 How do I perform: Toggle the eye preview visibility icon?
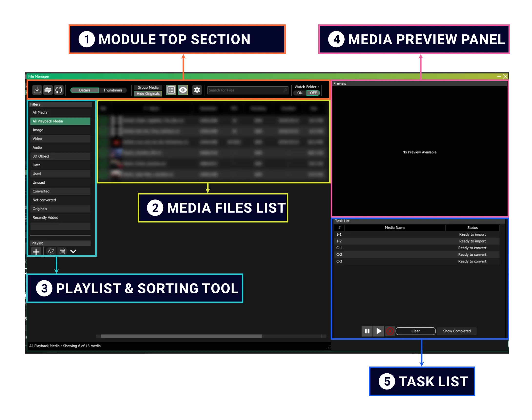183,90
